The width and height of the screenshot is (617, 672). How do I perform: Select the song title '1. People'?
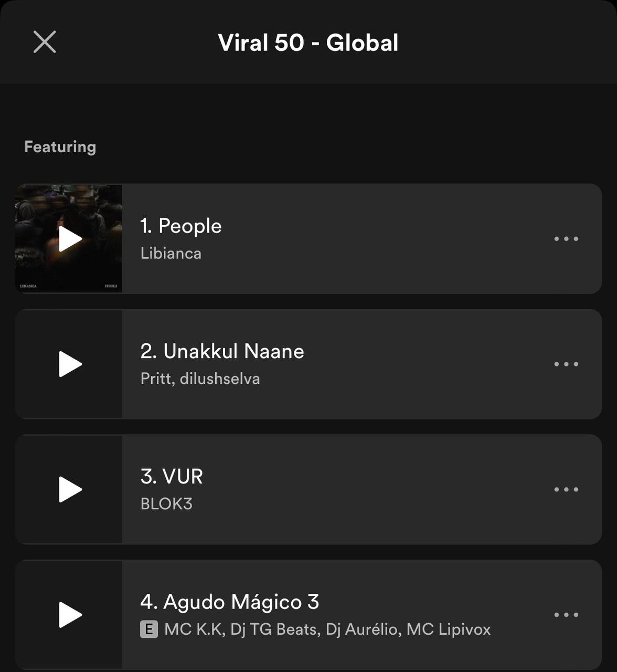click(181, 226)
